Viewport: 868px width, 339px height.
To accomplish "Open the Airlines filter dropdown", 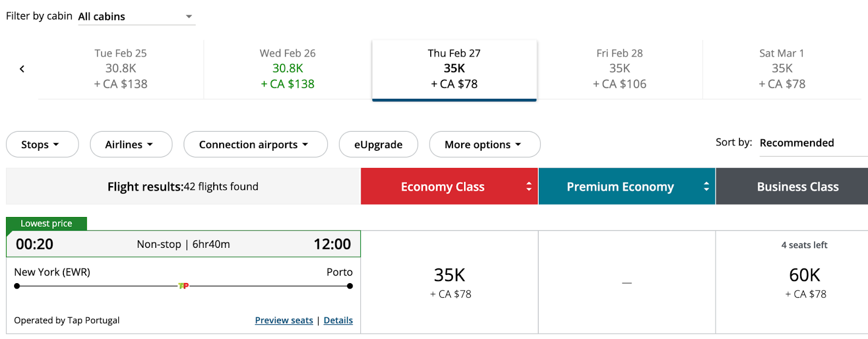I will coord(131,145).
